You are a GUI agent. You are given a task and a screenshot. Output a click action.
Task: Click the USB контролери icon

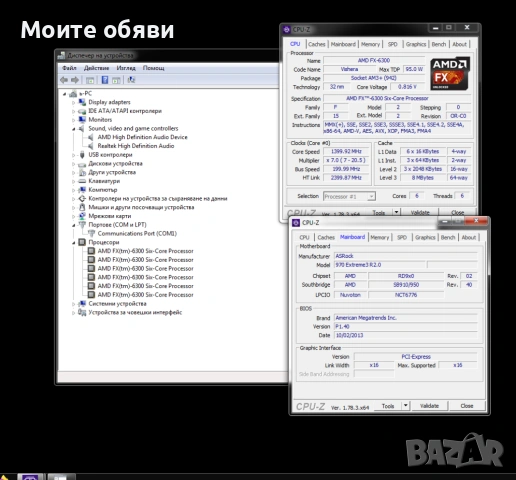82,155
